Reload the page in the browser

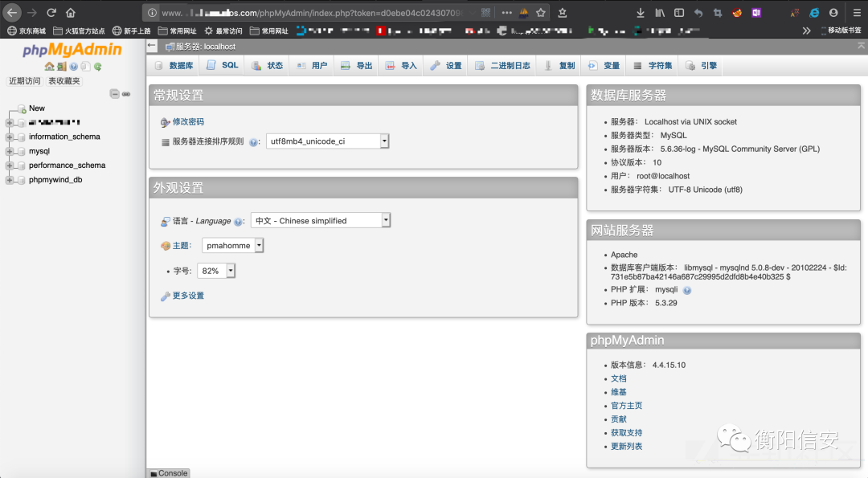coord(51,12)
